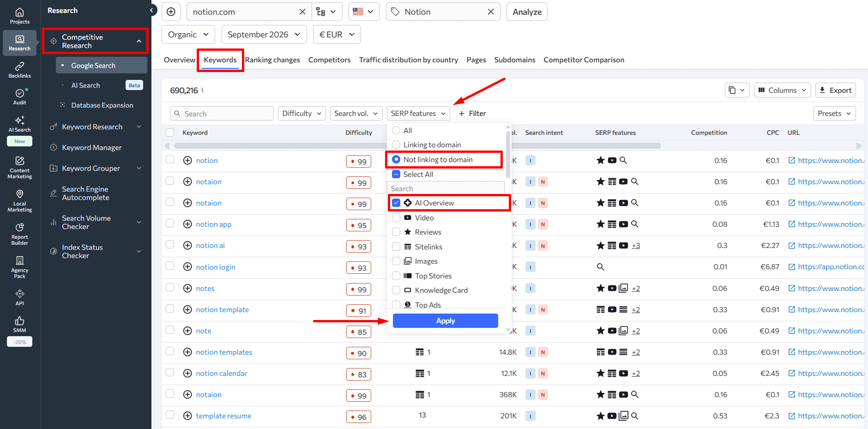Check the Sitelinks feature checkbox
The image size is (868, 429).
[x=396, y=247]
